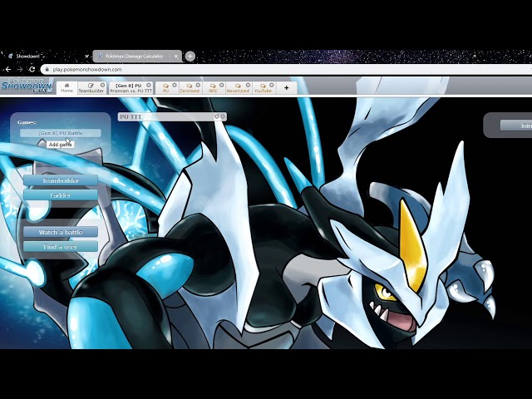Switch to the YouTube chat room tab
This screenshot has width=532, height=399.
(263, 88)
